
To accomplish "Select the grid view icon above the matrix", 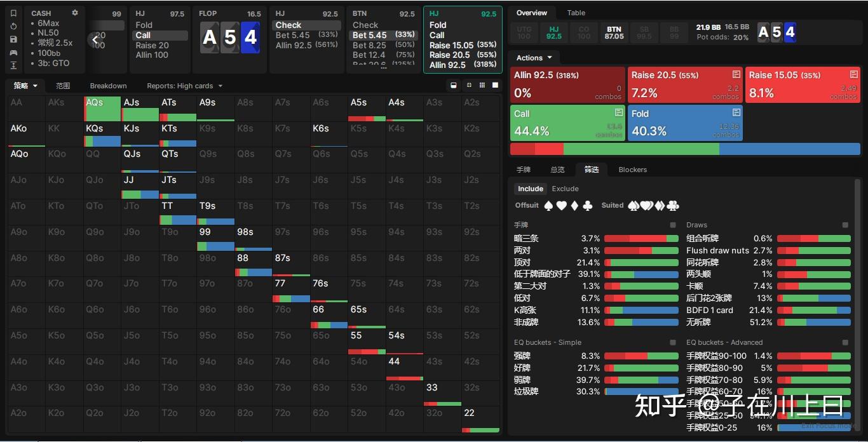I will [x=482, y=85].
